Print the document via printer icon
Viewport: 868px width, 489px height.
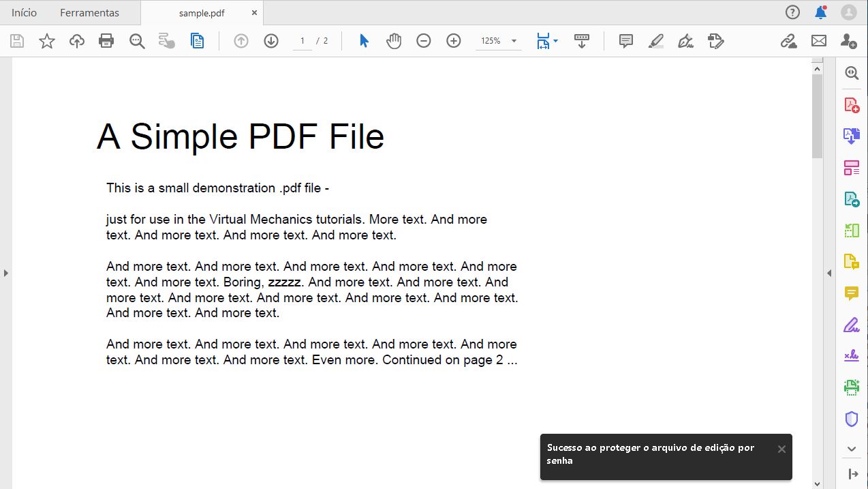coord(106,41)
